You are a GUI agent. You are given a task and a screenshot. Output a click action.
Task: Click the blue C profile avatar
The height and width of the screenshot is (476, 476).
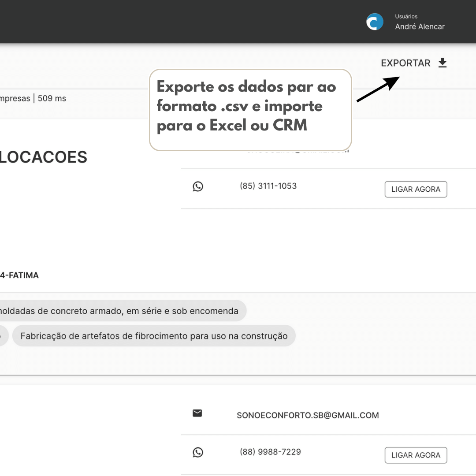(x=375, y=22)
